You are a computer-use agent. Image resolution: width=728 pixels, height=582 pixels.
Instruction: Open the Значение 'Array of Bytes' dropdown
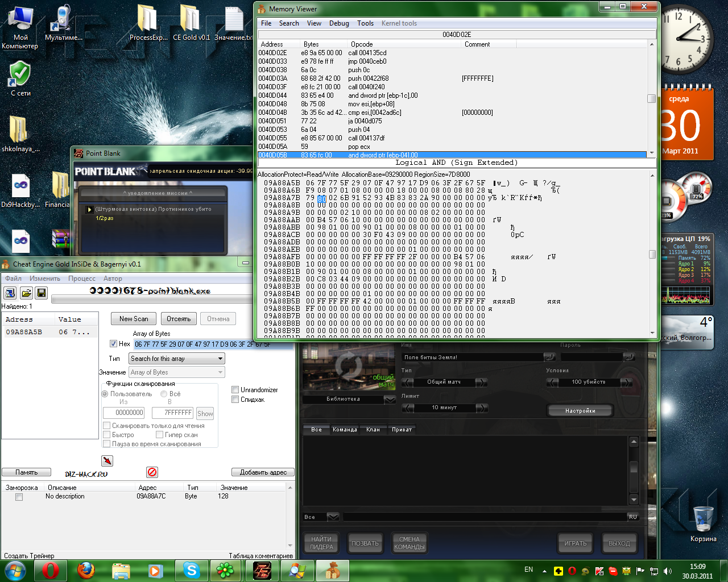coord(177,372)
